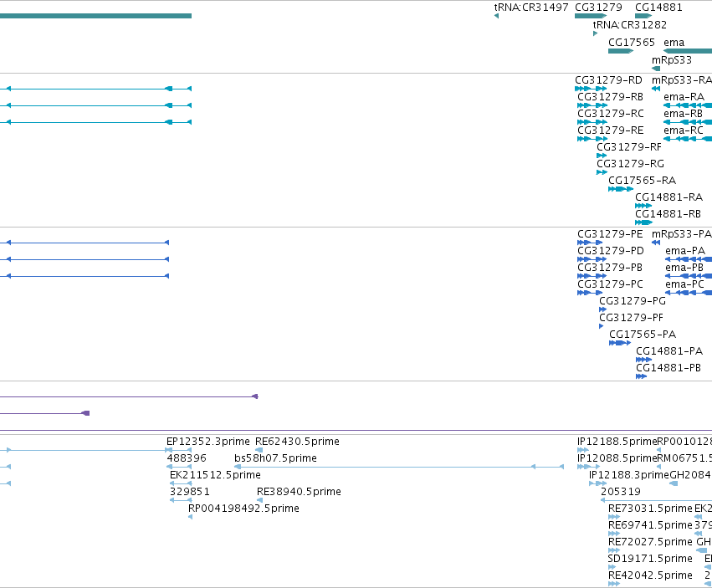
Task: Open the ema gene label
Action: click(x=674, y=42)
